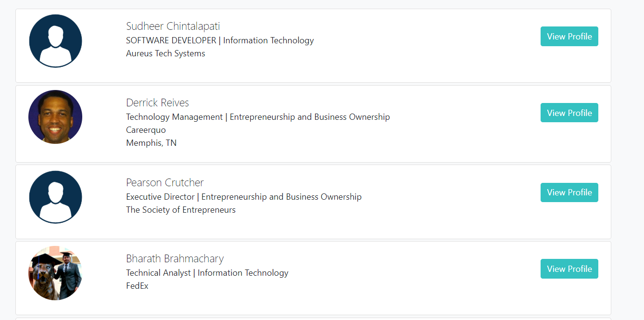View profile of Derrick Reives
644x320 pixels.
point(569,113)
